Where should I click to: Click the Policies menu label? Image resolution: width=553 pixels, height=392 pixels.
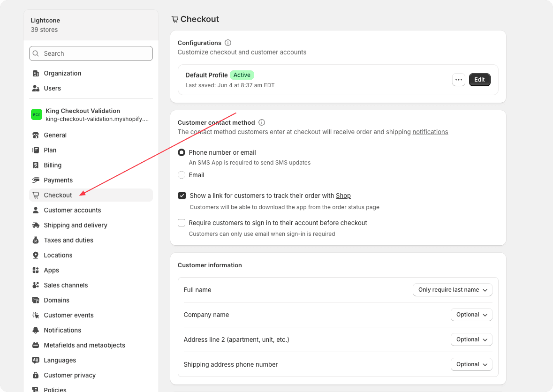pyautogui.click(x=55, y=389)
